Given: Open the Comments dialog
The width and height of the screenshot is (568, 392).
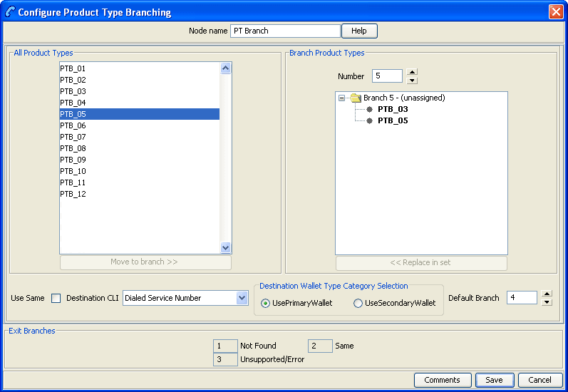Looking at the screenshot, I should tap(443, 380).
